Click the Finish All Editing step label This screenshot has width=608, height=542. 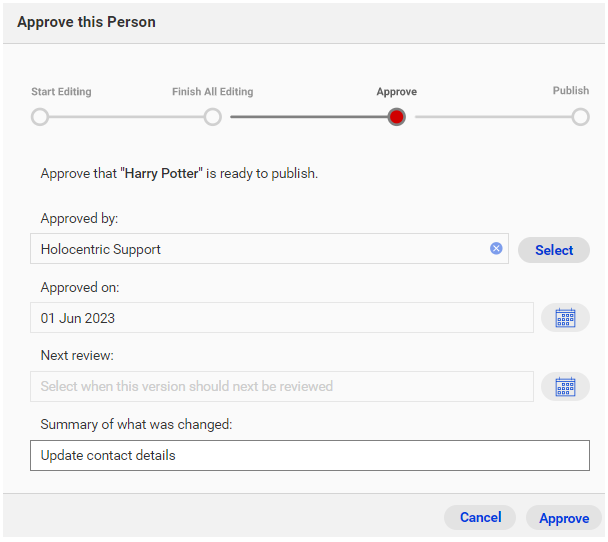212,91
